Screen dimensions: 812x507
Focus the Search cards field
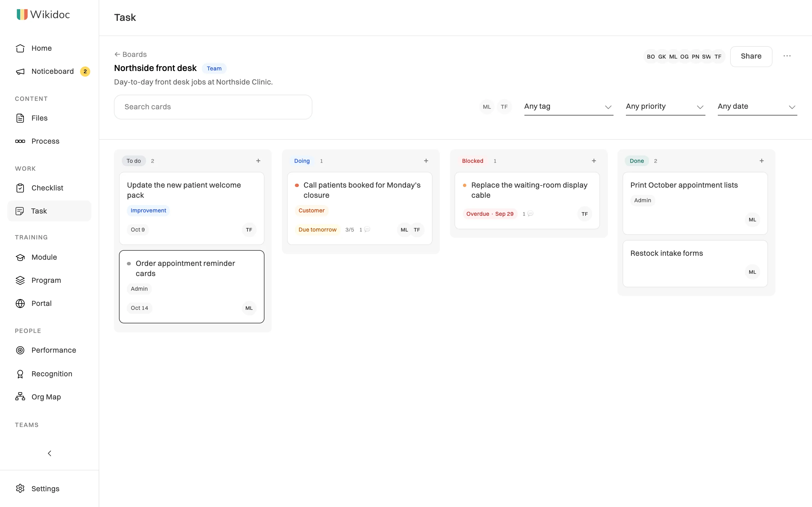[x=213, y=107]
